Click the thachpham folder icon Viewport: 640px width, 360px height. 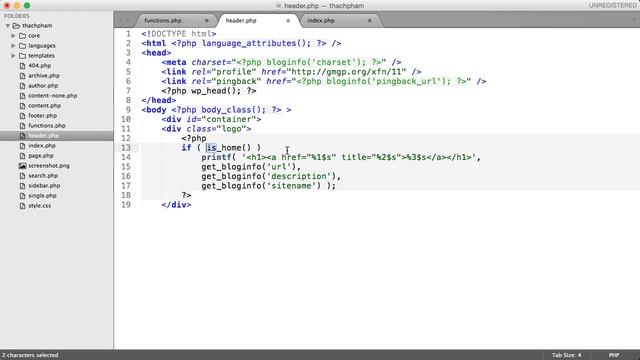(16, 26)
